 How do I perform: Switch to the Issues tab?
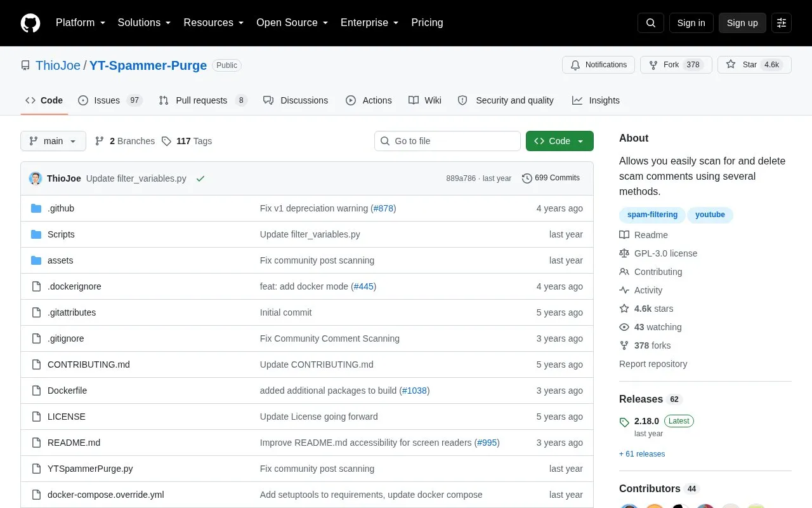pos(110,100)
